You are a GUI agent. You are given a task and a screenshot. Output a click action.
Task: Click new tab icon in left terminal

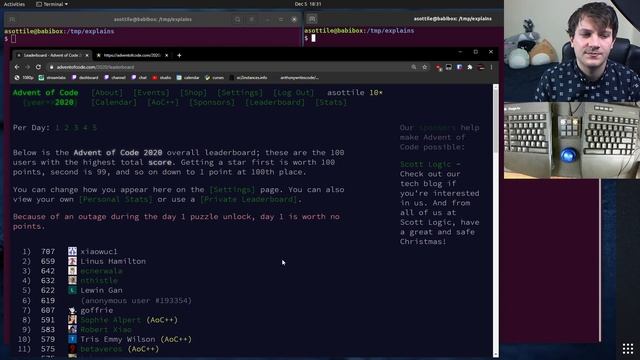(x=12, y=19)
